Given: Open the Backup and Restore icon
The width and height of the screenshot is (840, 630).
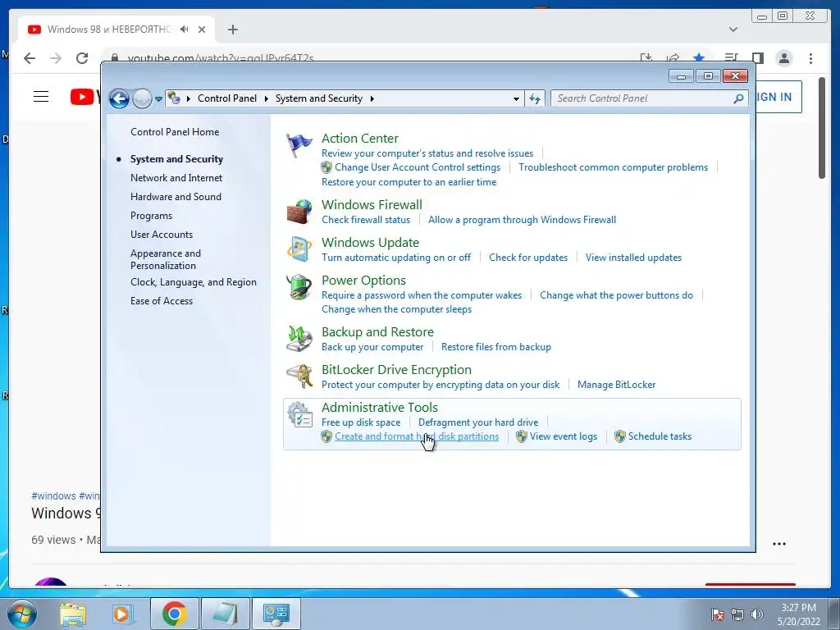Looking at the screenshot, I should coord(299,338).
